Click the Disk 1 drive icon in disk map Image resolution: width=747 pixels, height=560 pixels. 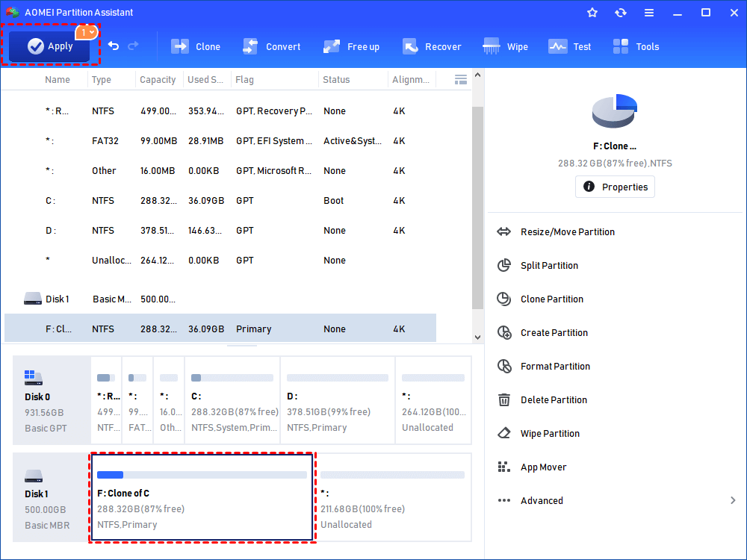coord(34,475)
